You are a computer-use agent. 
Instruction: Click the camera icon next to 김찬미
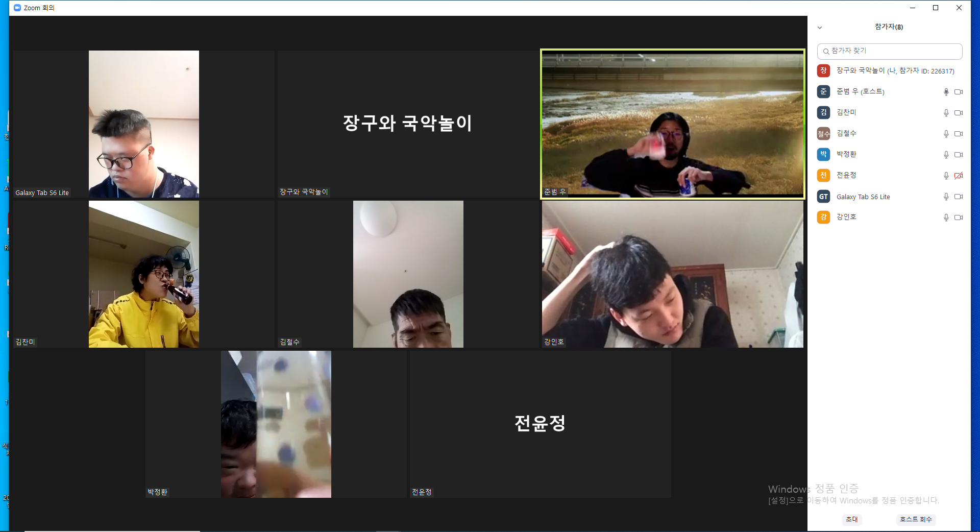click(x=959, y=113)
